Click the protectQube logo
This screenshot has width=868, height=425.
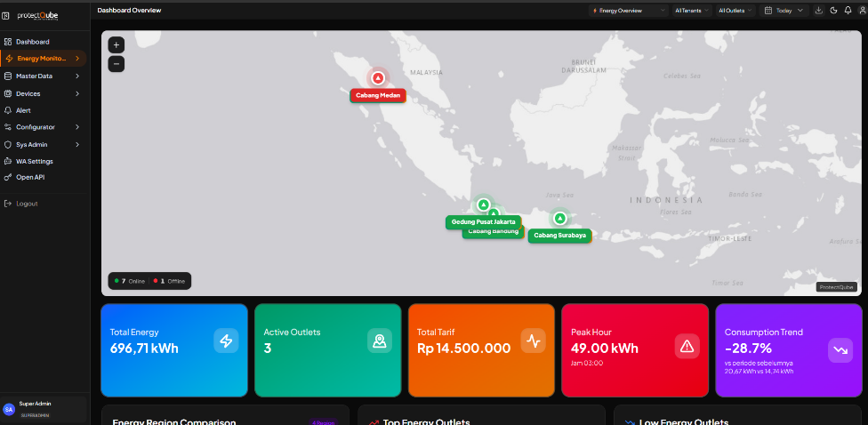(x=37, y=16)
